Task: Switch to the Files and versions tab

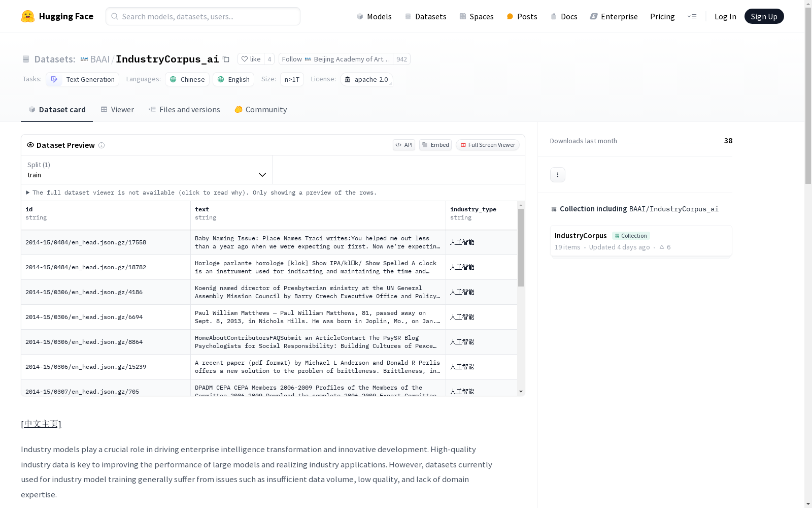Action: pyautogui.click(x=184, y=110)
